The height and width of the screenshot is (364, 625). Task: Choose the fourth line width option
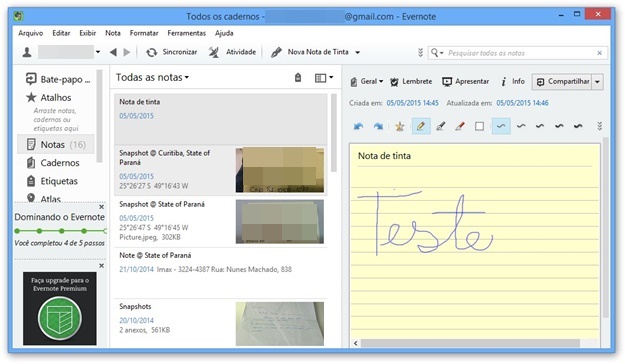click(559, 126)
